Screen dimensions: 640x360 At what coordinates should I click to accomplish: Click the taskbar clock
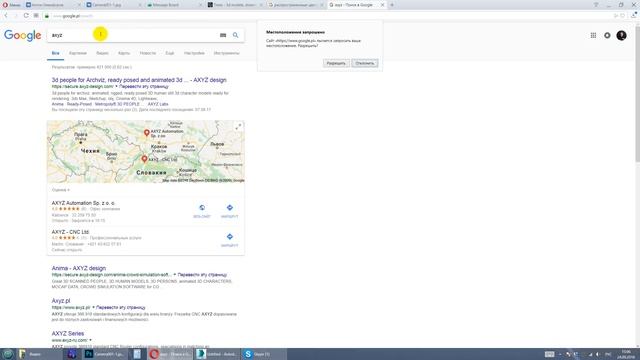(626, 354)
